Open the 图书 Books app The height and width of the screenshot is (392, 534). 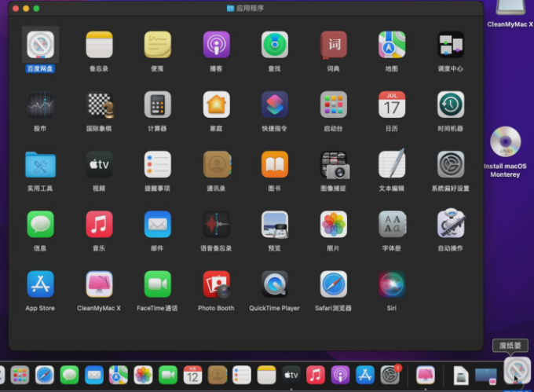pyautogui.click(x=275, y=164)
